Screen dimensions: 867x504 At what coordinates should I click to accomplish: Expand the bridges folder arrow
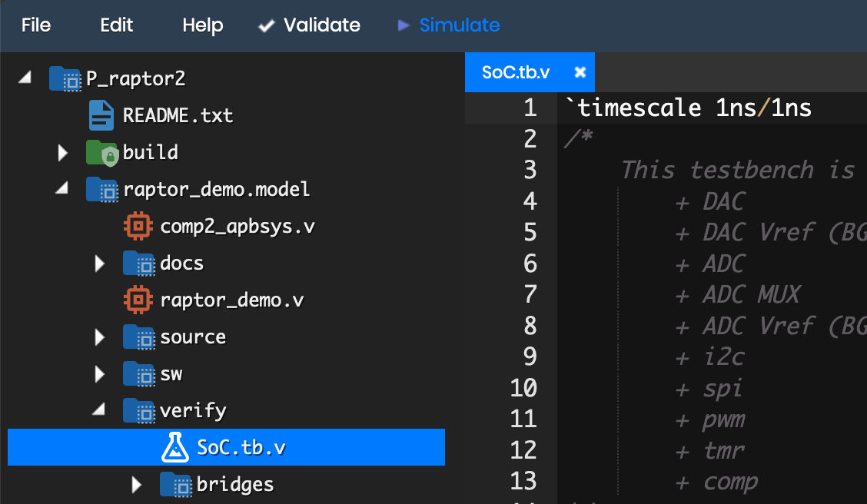point(137,485)
